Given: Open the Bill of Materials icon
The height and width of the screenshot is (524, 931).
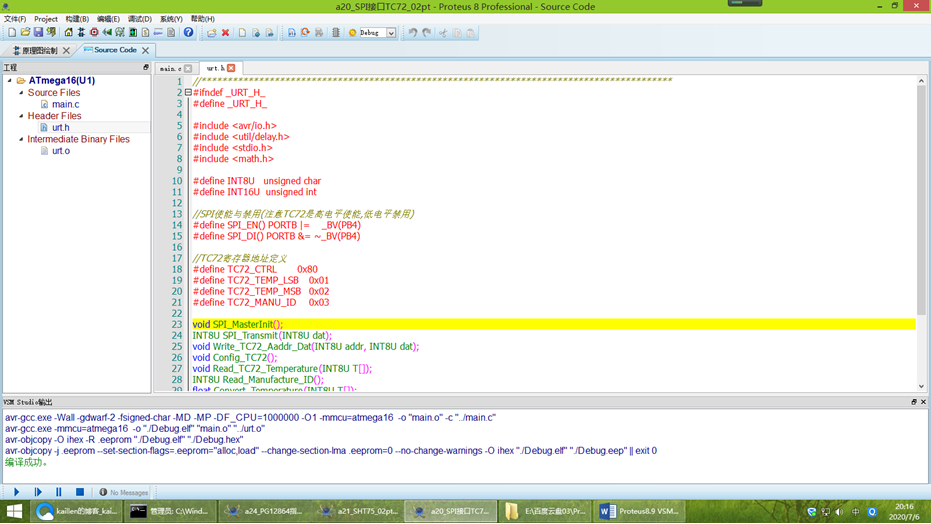Looking at the screenshot, I should (145, 33).
